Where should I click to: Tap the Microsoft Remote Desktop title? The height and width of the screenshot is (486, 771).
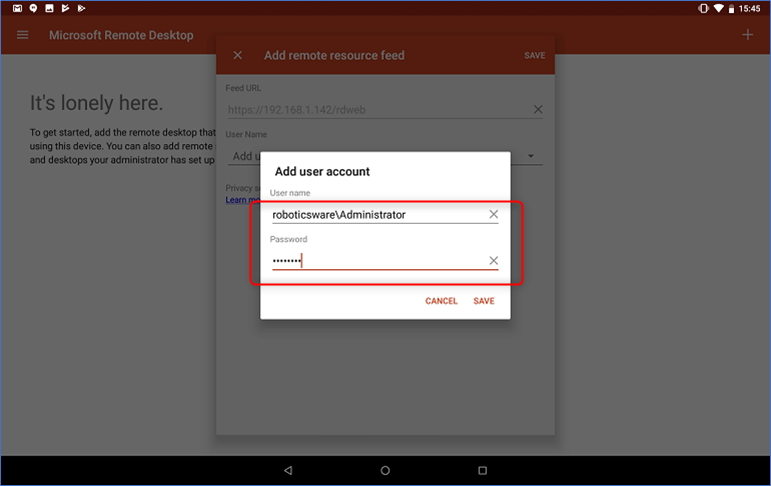point(121,35)
